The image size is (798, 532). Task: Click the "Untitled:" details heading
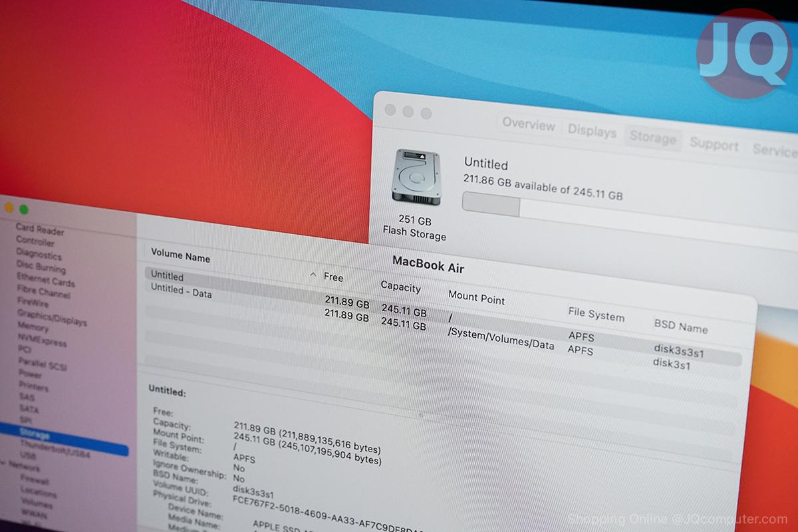(x=167, y=390)
